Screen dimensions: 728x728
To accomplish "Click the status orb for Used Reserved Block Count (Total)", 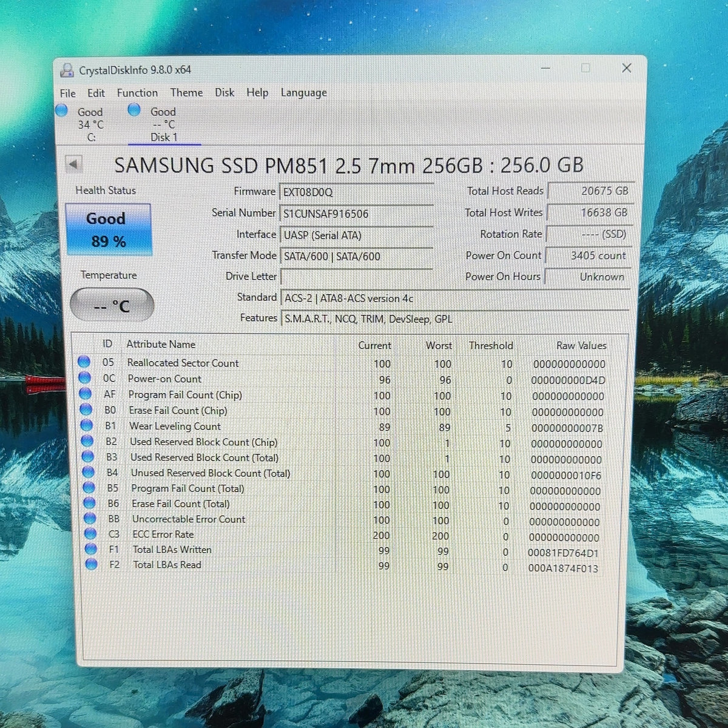I will coord(88,456).
